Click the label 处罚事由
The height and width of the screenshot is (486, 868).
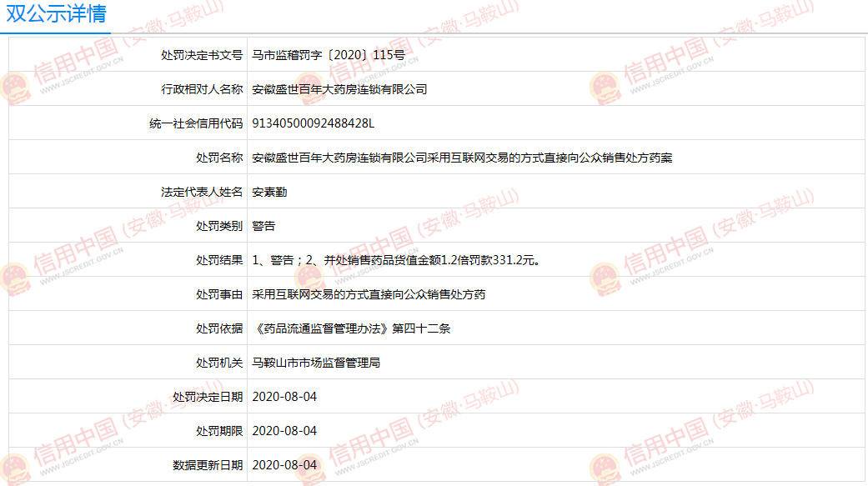(x=219, y=294)
